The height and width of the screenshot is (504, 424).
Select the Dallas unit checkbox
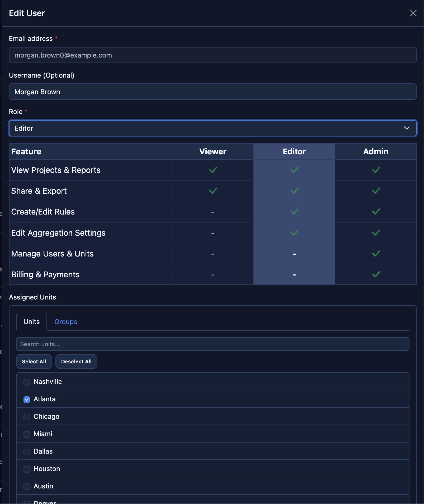click(x=27, y=452)
